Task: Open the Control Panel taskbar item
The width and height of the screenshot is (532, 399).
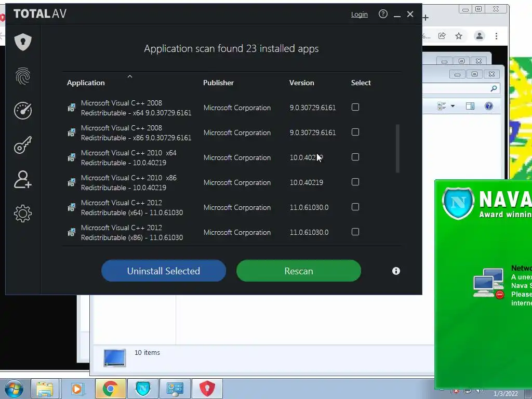Action: (175, 389)
